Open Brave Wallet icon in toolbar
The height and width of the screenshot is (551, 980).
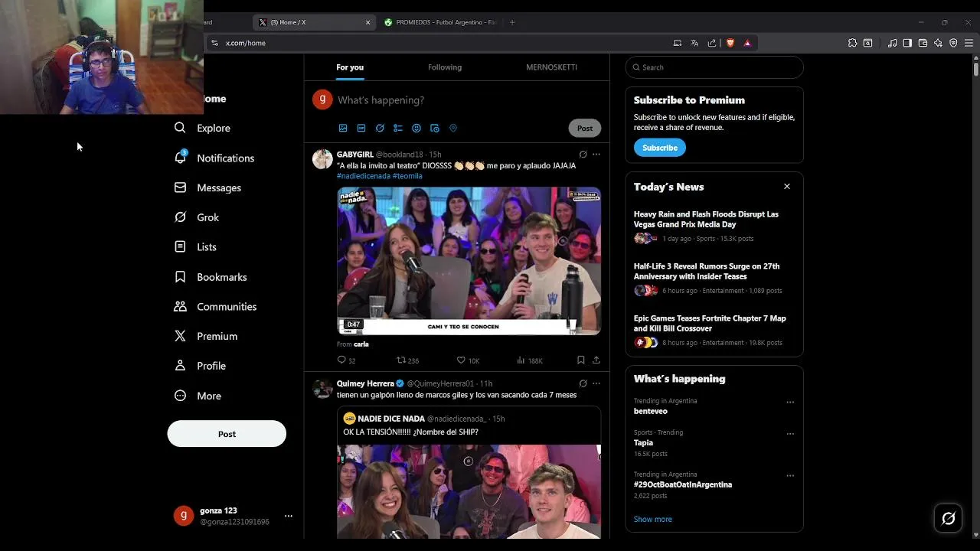point(923,43)
